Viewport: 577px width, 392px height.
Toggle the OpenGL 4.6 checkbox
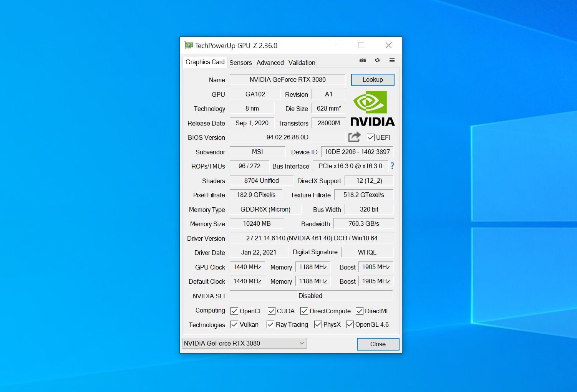click(350, 324)
